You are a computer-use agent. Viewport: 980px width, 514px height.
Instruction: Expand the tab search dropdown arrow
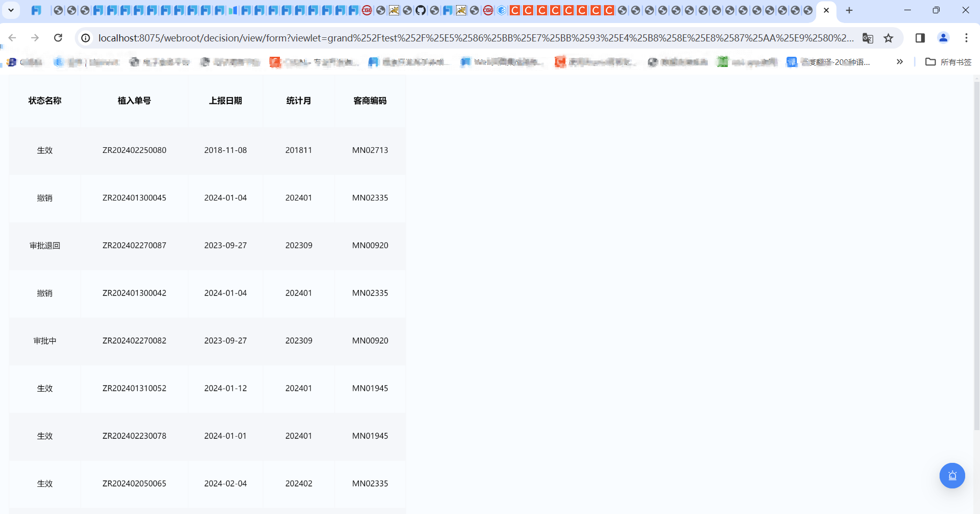11,10
